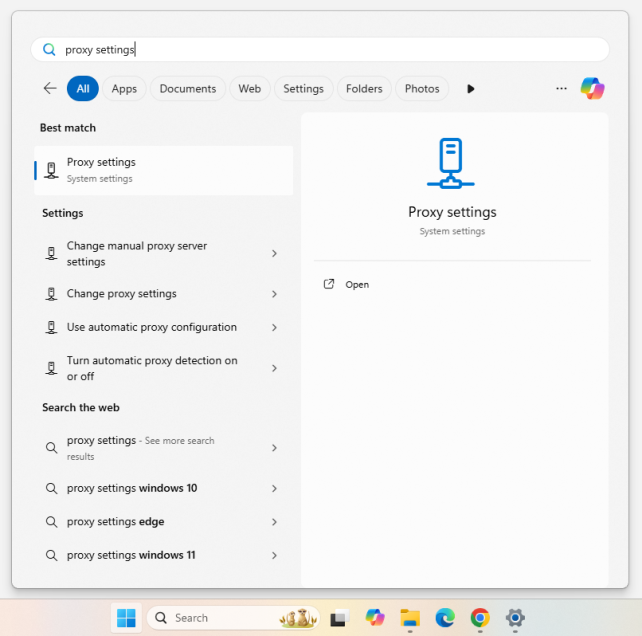Open File Explorer from taskbar
The height and width of the screenshot is (636, 642).
[x=409, y=618]
